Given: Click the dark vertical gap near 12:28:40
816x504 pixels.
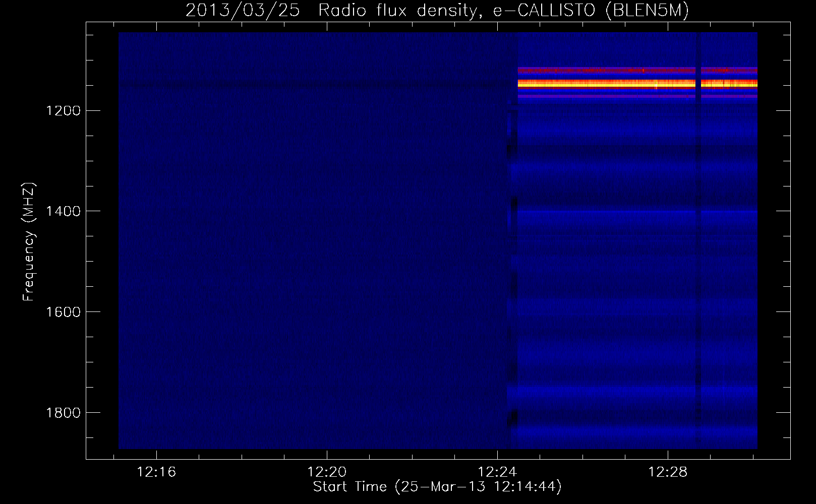Looking at the screenshot, I should 698,240.
